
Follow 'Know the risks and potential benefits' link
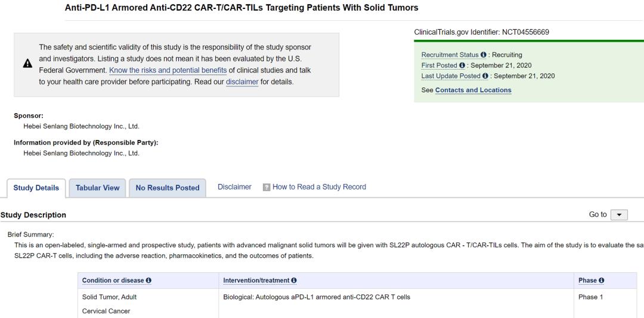point(168,70)
